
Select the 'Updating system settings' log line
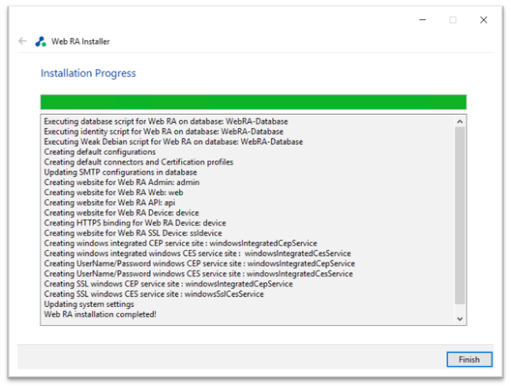(x=89, y=304)
